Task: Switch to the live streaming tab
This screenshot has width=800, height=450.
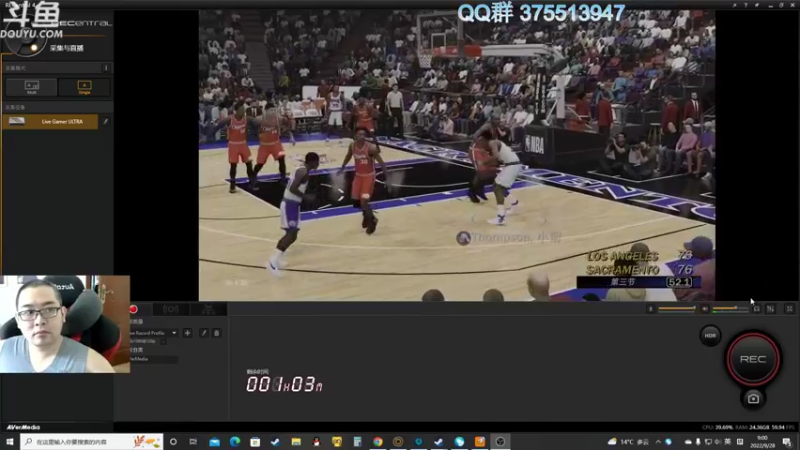Action: coord(170,309)
